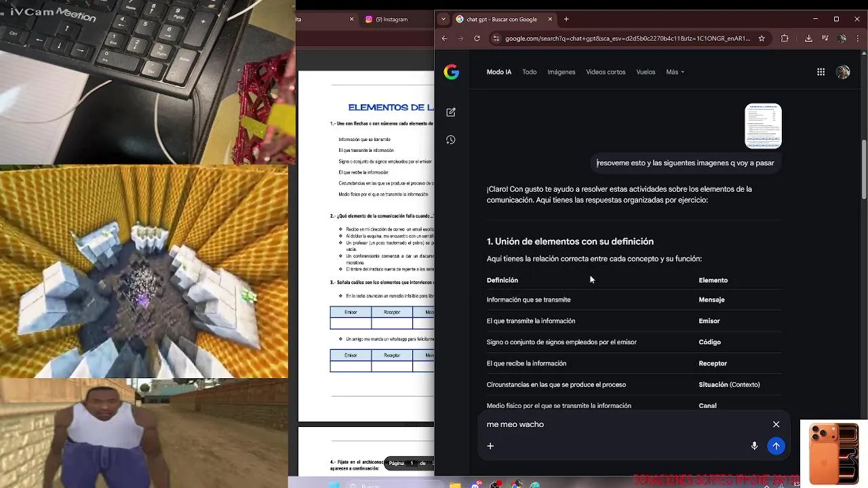Viewport: 868px width, 488px height.
Task: Click 'Información que se transmite' in AI table
Action: point(528,300)
